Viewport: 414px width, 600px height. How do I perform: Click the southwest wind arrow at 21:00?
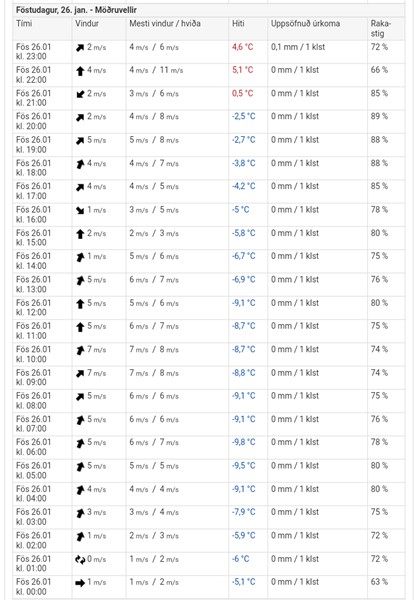coord(80,94)
